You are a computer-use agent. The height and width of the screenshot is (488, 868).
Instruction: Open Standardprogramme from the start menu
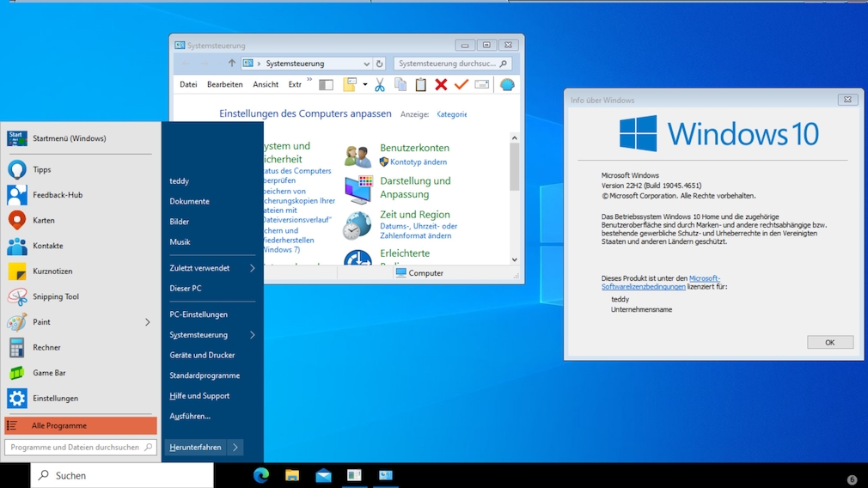(x=205, y=375)
